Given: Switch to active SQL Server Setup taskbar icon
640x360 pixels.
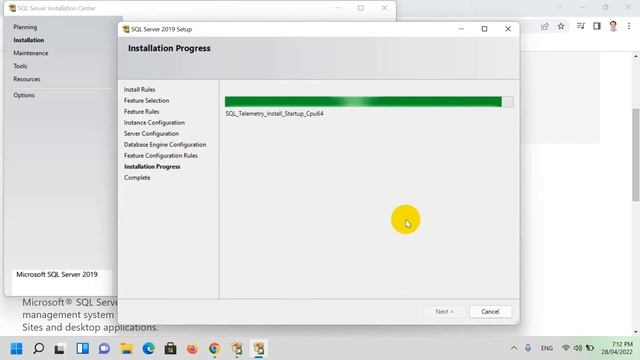Looking at the screenshot, I should pyautogui.click(x=259, y=349).
